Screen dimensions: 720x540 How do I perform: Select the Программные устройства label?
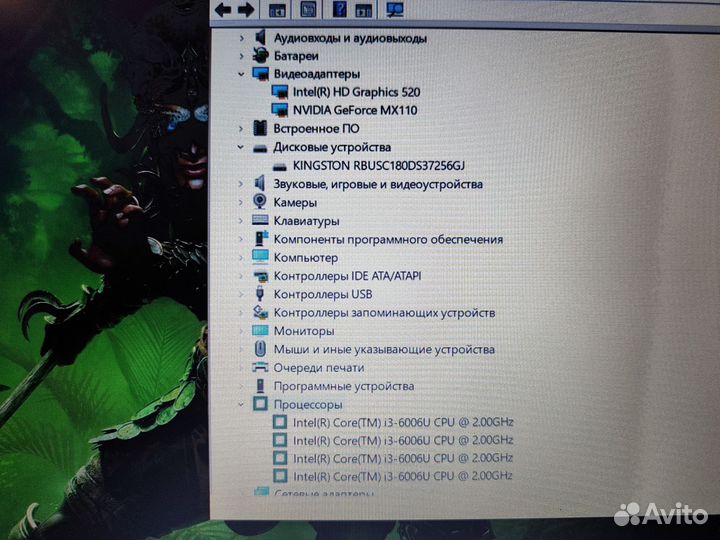click(x=344, y=386)
